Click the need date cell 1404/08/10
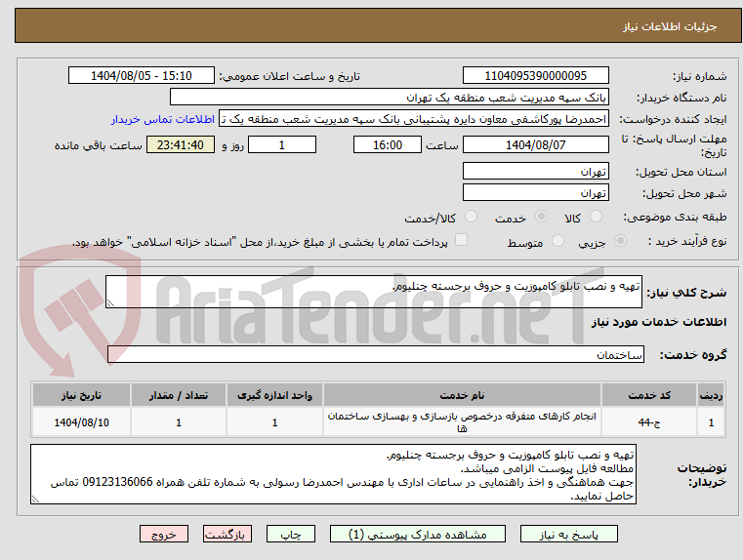743x560 pixels. tap(81, 422)
